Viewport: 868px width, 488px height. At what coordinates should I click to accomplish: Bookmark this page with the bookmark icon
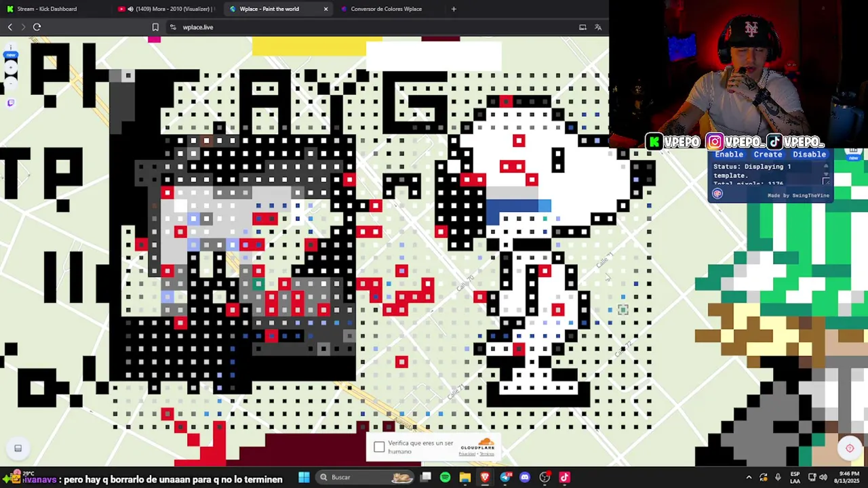pos(155,27)
